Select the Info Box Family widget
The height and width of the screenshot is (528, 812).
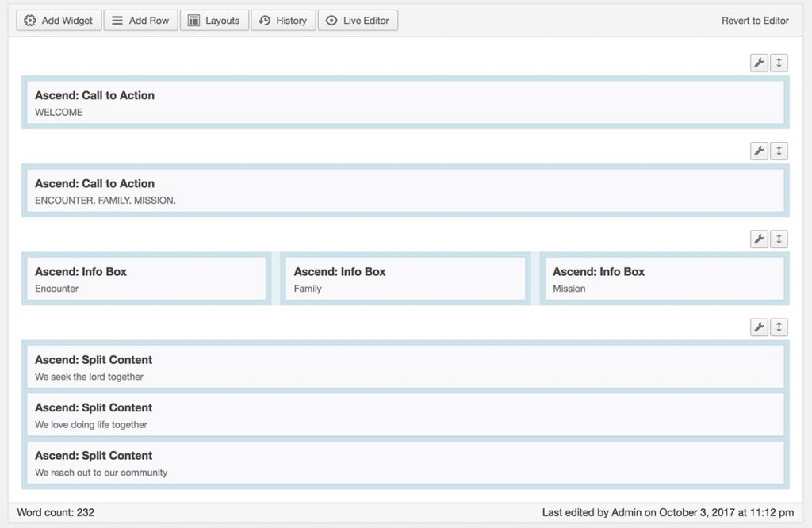405,278
